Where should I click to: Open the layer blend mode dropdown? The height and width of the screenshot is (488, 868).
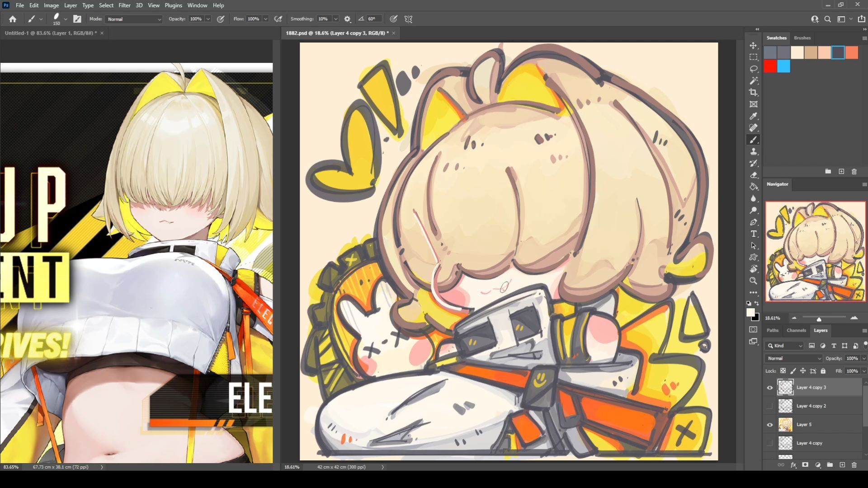[793, 358]
